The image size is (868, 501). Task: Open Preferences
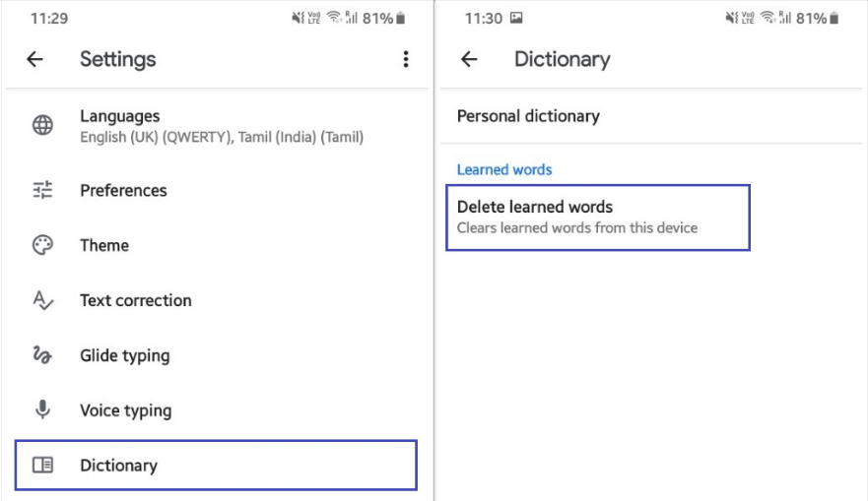coord(216,190)
